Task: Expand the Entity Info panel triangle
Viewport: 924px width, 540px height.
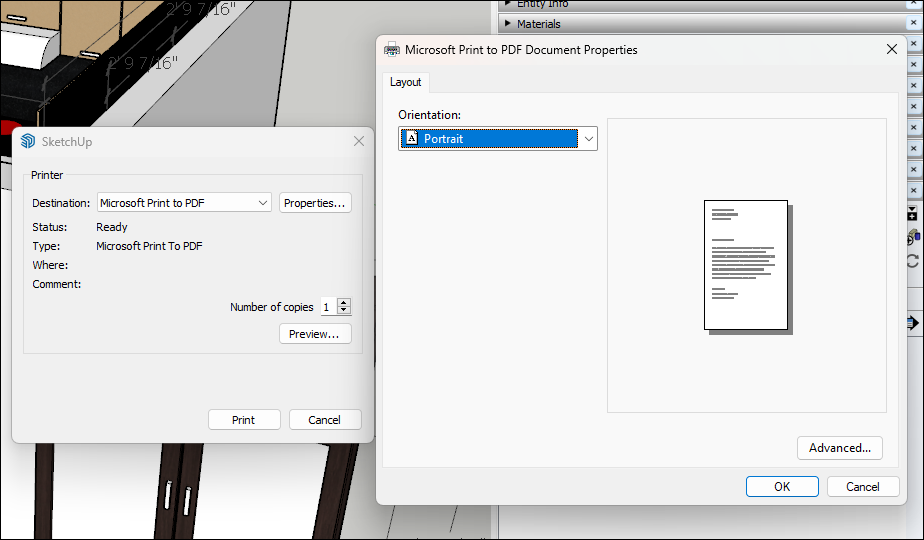Action: (507, 4)
